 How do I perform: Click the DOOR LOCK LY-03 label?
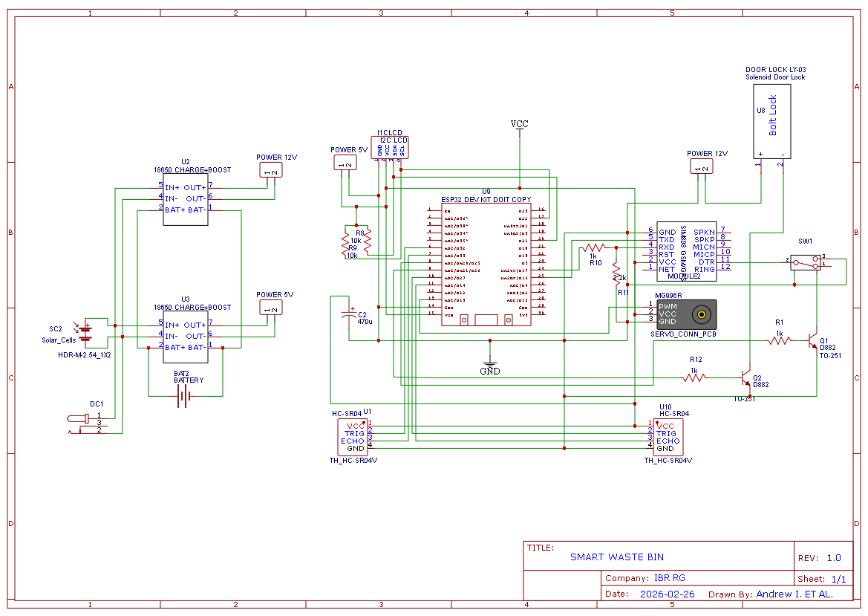coord(775,70)
